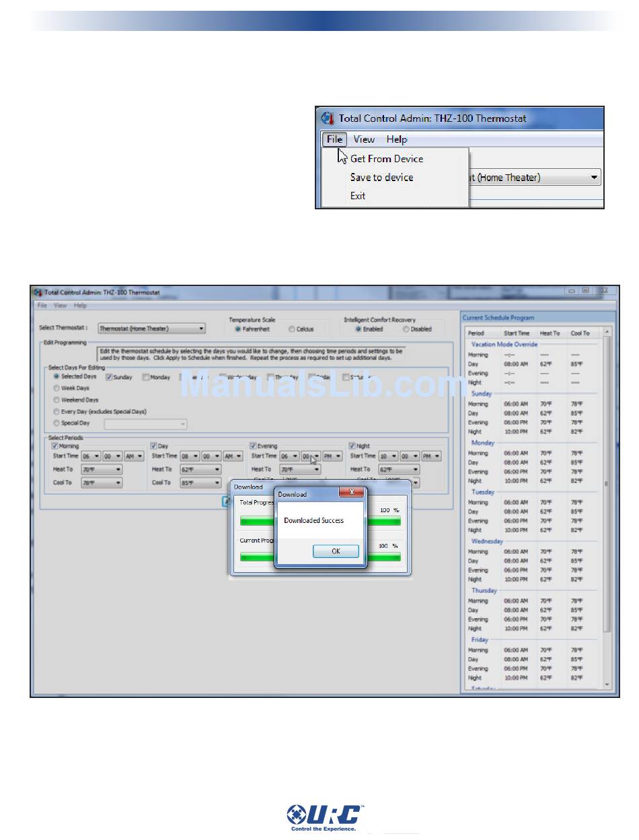This screenshot has width=639, height=840.
Task: Open the File menu with the dropdown showing
Action: click(x=334, y=139)
